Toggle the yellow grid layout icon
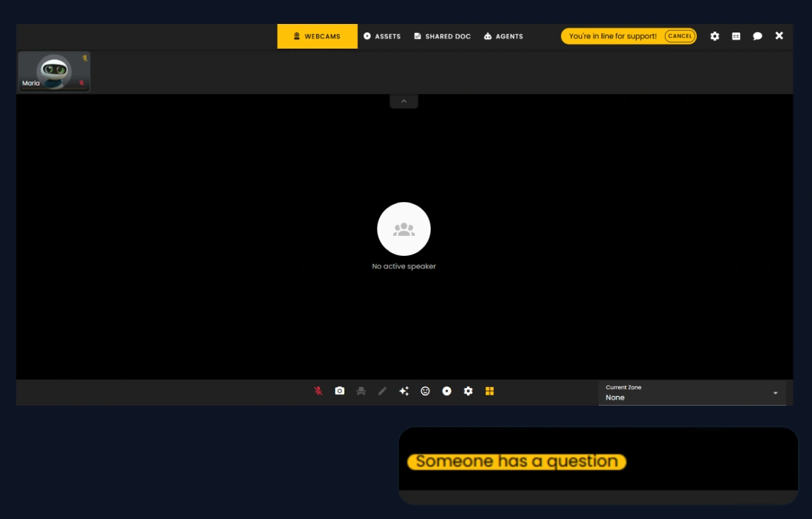 (x=490, y=391)
